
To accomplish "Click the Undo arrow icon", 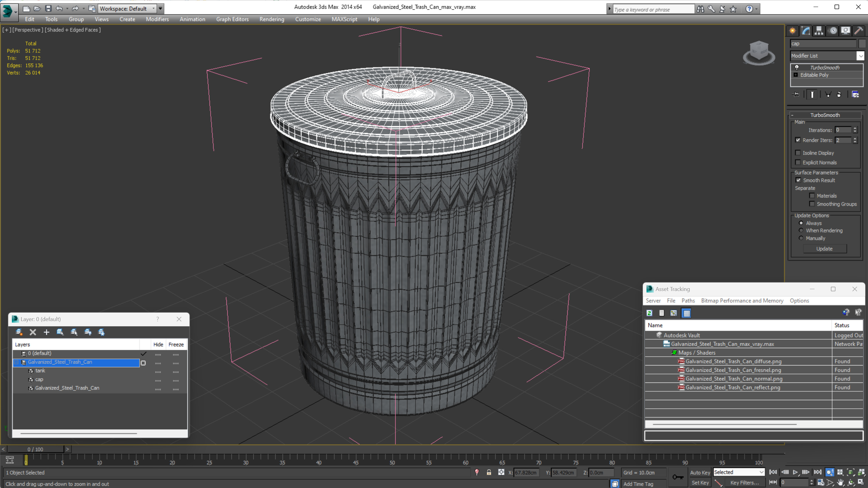I will click(59, 9).
